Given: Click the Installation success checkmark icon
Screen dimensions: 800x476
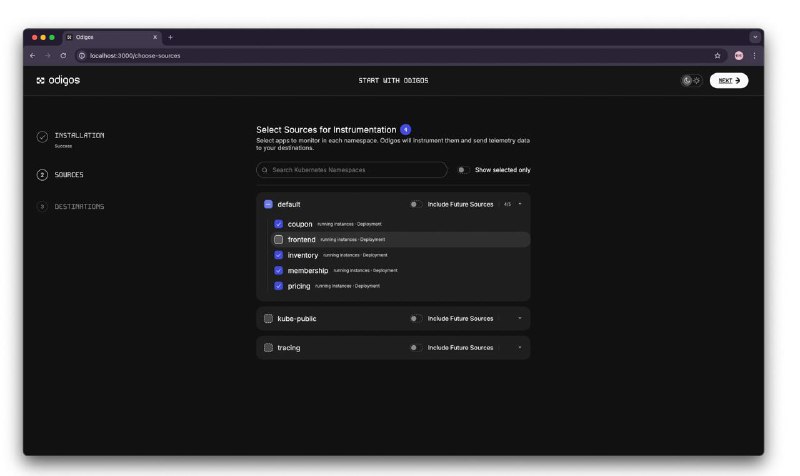Looking at the screenshot, I should (x=42, y=136).
